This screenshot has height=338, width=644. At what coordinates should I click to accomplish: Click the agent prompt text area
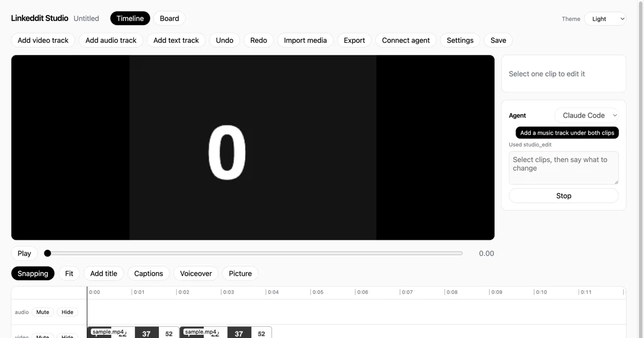point(563,168)
